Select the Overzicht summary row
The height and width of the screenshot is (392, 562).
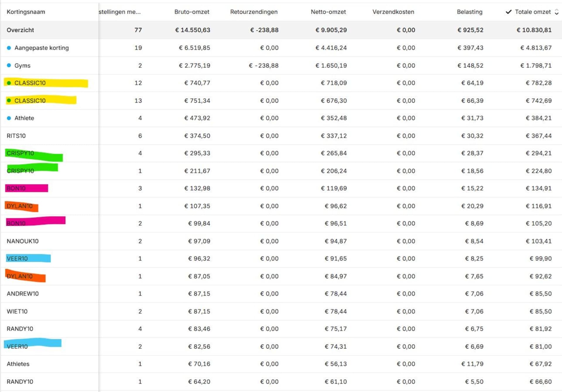20,30
